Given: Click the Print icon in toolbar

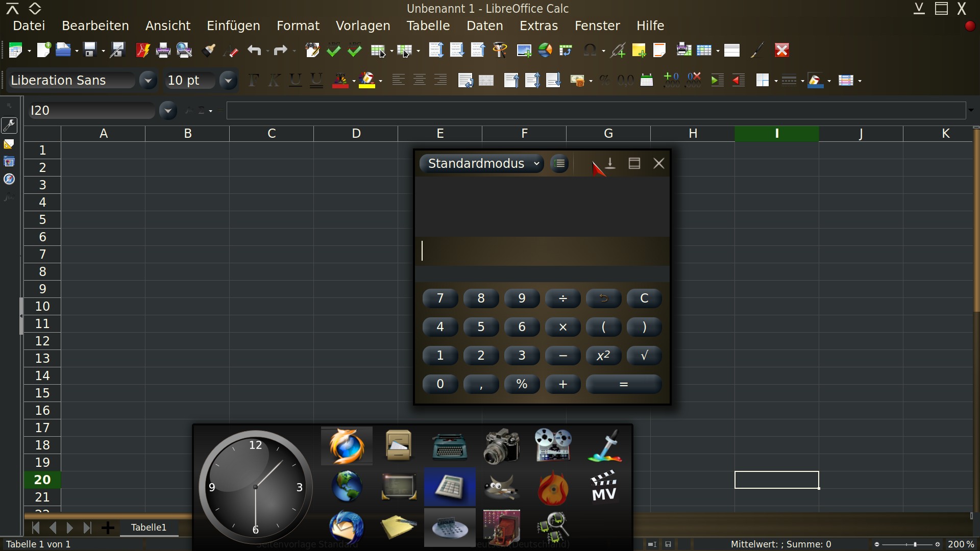Looking at the screenshot, I should tap(163, 50).
